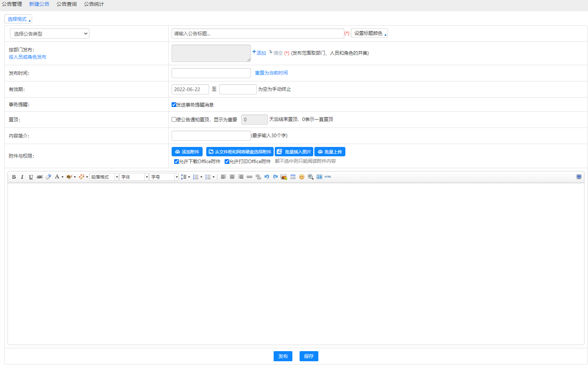
Task: Open the announcement type dropdown
Action: tap(50, 34)
